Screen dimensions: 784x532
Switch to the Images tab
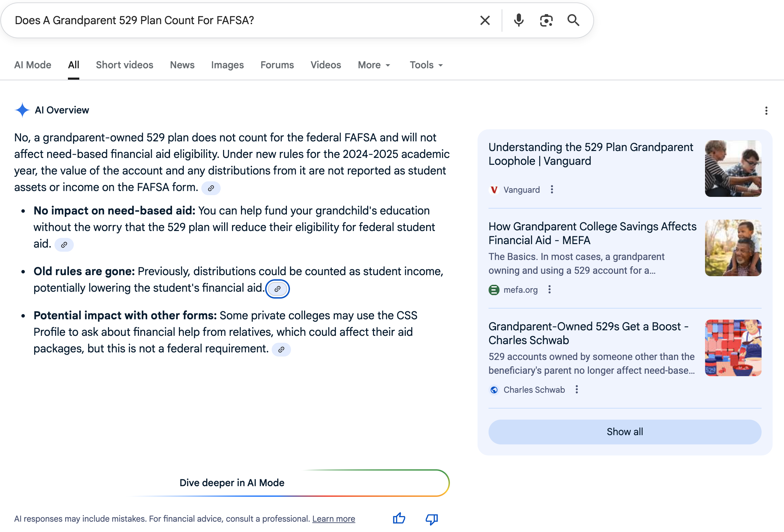[x=227, y=65]
